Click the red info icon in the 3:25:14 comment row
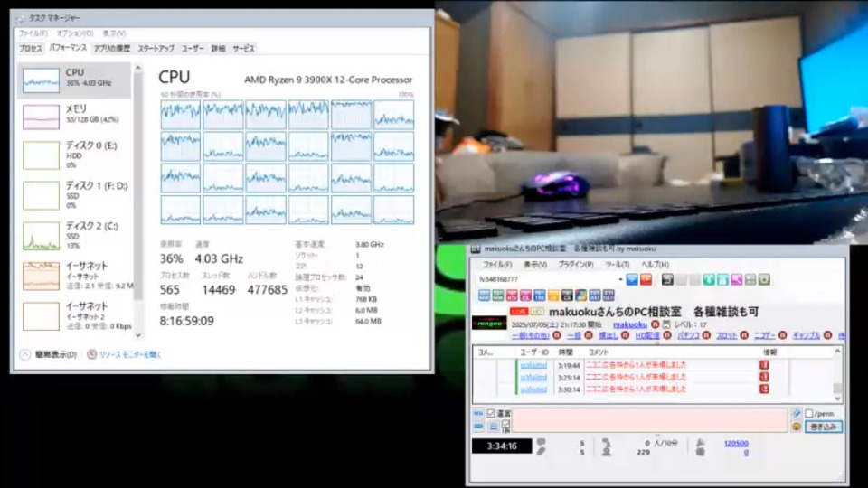The height and width of the screenshot is (488, 868). coord(765,378)
